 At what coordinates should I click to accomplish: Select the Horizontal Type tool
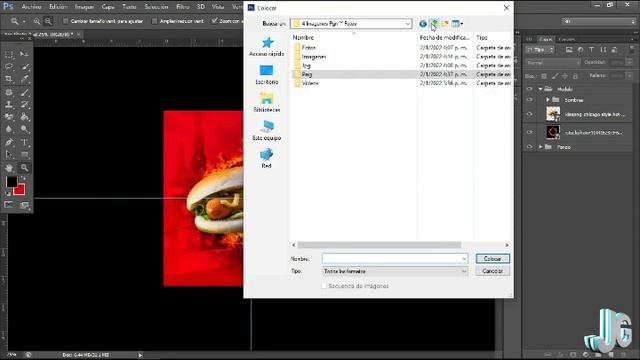24,142
